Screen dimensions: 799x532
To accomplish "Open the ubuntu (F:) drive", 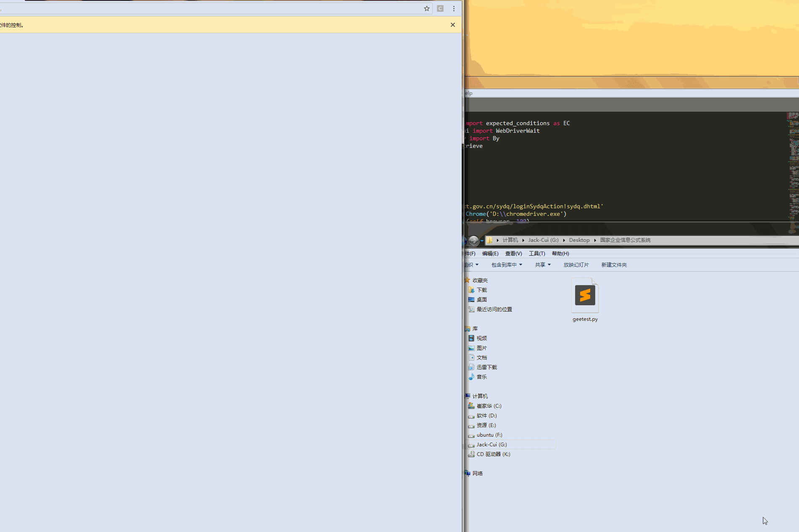I will [489, 435].
